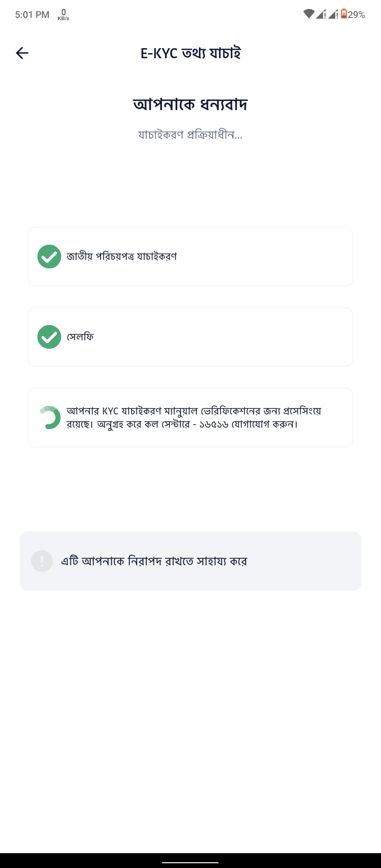Screen dimensions: 381x868
Task: Tap the 29% battery percentage text
Action: click(357, 15)
